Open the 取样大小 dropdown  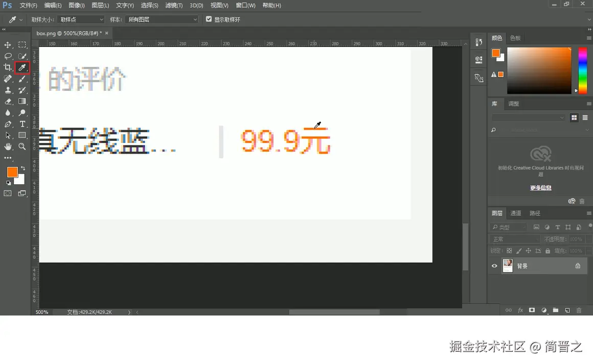pyautogui.click(x=81, y=19)
